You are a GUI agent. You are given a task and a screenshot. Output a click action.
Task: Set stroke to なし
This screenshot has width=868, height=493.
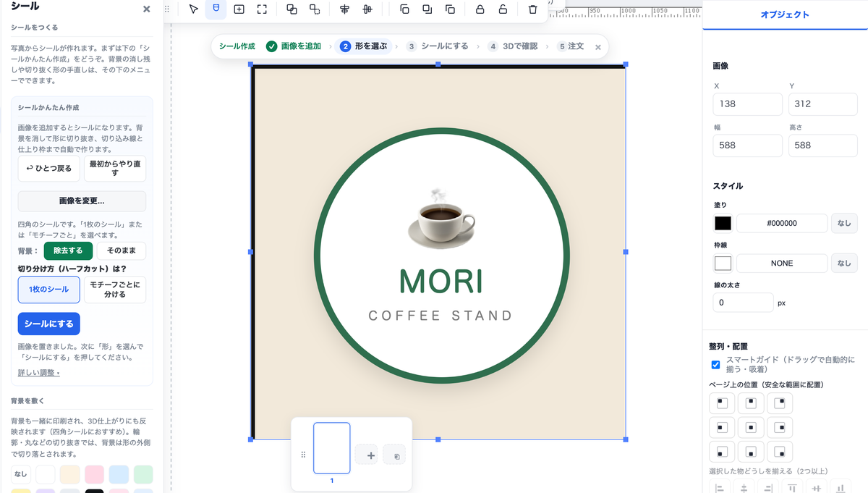point(844,264)
